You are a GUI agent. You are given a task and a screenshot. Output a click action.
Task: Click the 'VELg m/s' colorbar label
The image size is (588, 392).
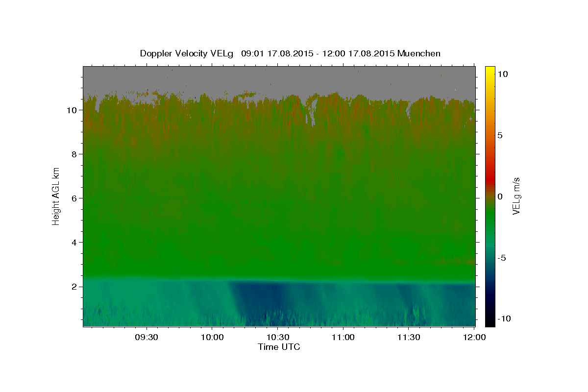tap(516, 196)
